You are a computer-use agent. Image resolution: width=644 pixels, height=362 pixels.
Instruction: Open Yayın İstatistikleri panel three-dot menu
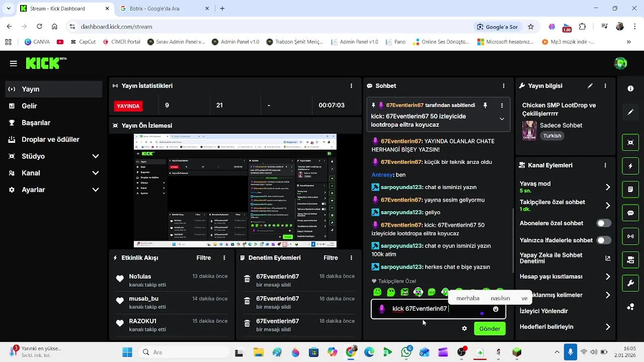pos(351,86)
